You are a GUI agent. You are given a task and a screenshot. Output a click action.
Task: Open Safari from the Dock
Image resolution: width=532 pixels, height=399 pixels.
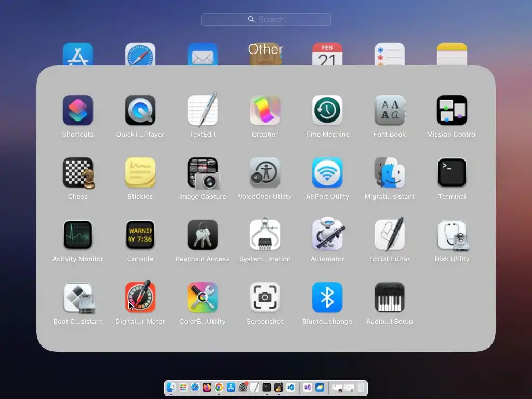[195, 388]
